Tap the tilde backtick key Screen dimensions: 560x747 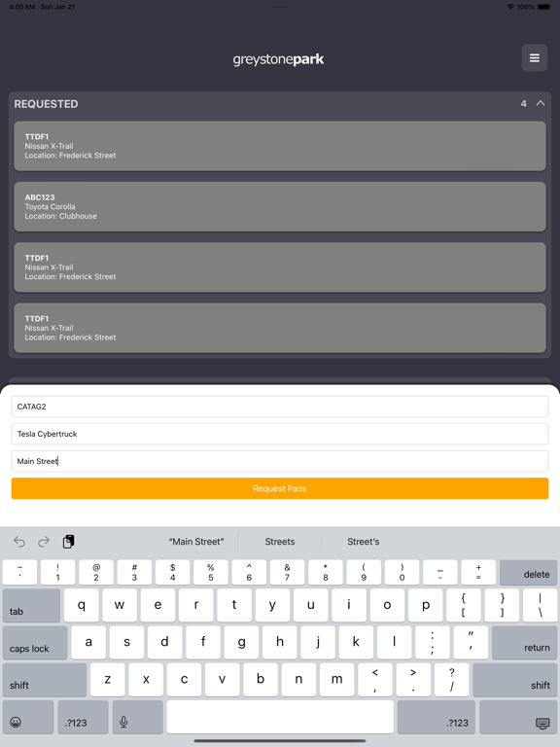tap(19, 572)
